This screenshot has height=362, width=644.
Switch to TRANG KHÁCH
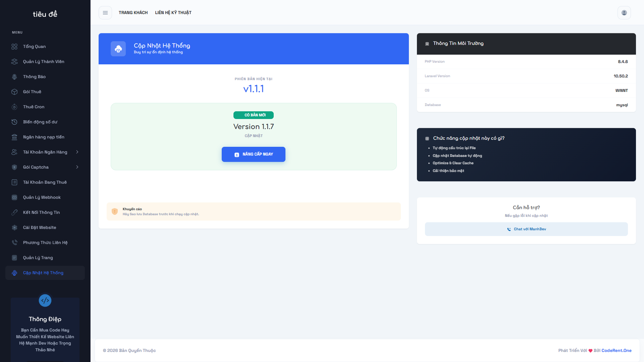[133, 12]
